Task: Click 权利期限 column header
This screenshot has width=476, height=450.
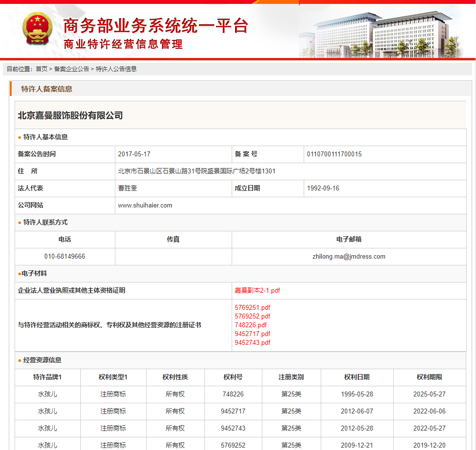Action: [x=429, y=377]
